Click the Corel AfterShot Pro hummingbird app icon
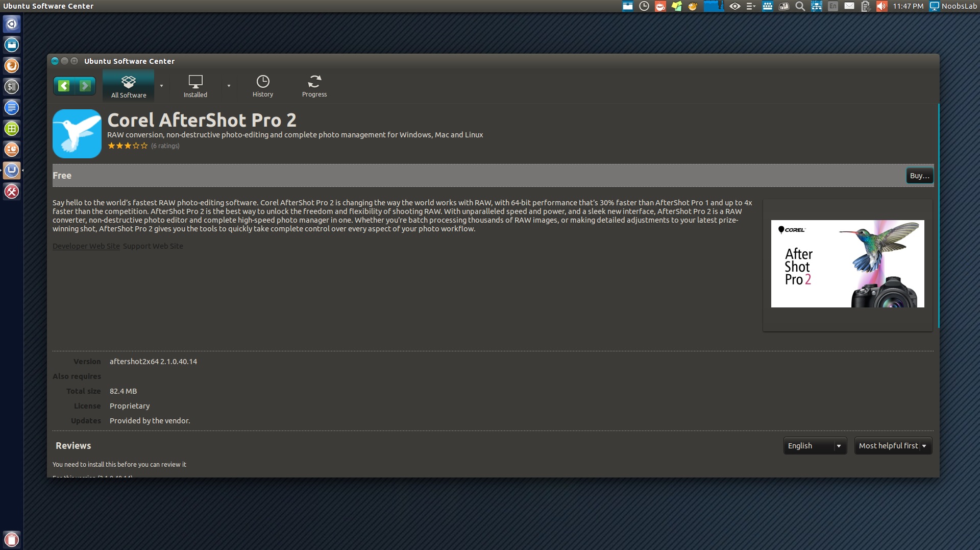 (x=77, y=134)
